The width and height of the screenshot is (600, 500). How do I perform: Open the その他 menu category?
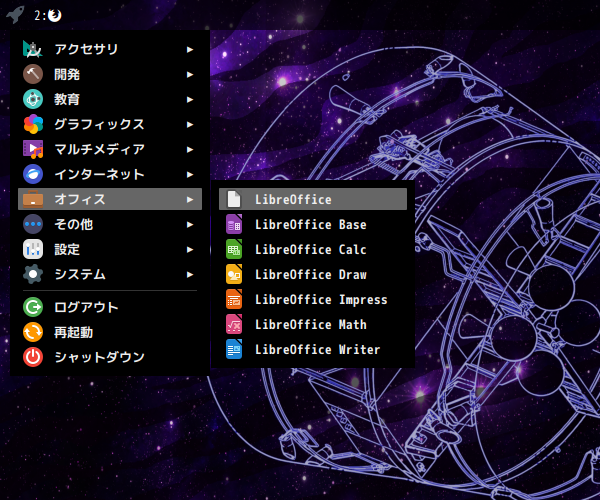coord(110,224)
